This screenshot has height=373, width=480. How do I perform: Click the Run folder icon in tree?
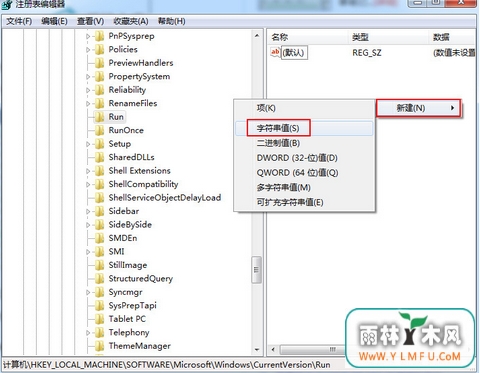coord(99,117)
